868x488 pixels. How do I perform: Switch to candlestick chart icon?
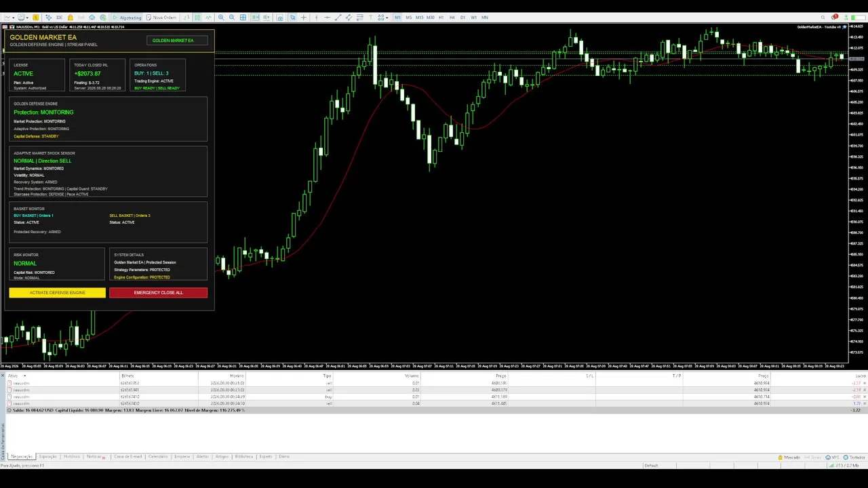point(197,18)
